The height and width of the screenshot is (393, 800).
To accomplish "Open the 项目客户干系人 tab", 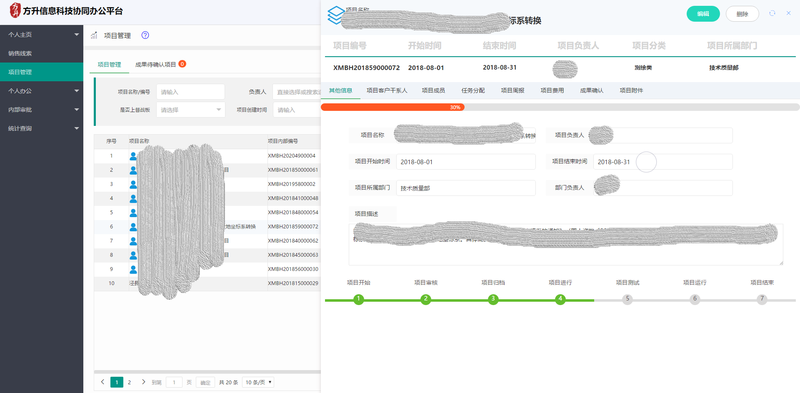I will (387, 90).
